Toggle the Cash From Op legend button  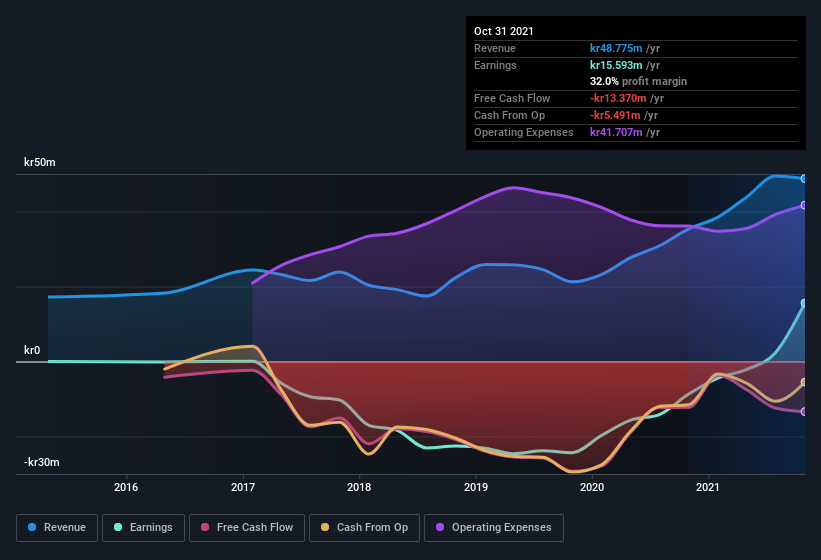pos(364,528)
